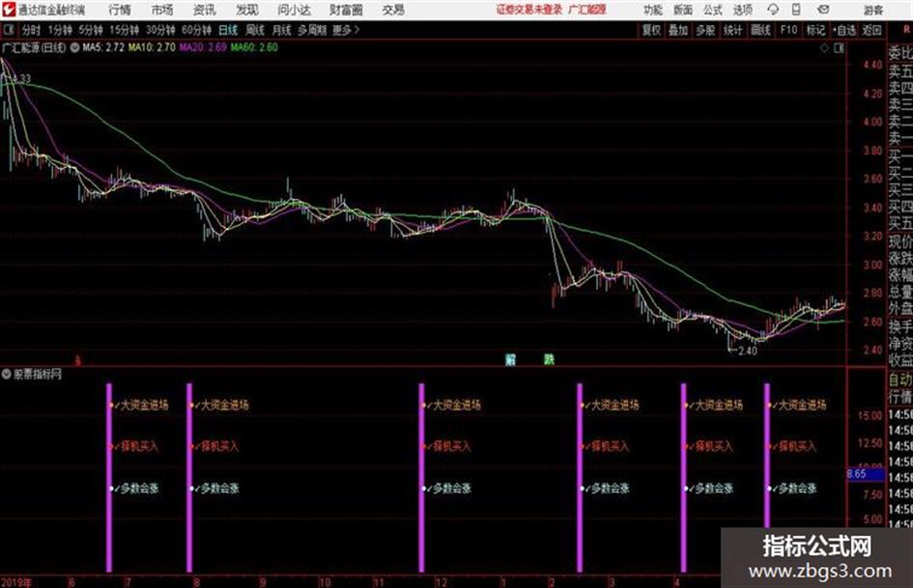Open the 财富圈 menu
Image resolution: width=913 pixels, height=588 pixels.
pyautogui.click(x=346, y=10)
